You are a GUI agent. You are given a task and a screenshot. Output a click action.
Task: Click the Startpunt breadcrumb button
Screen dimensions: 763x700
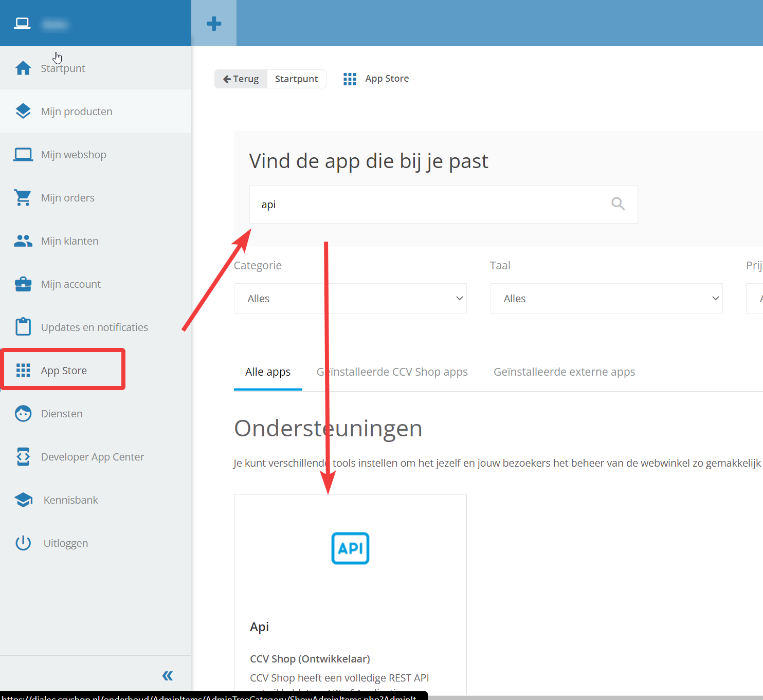(x=296, y=79)
